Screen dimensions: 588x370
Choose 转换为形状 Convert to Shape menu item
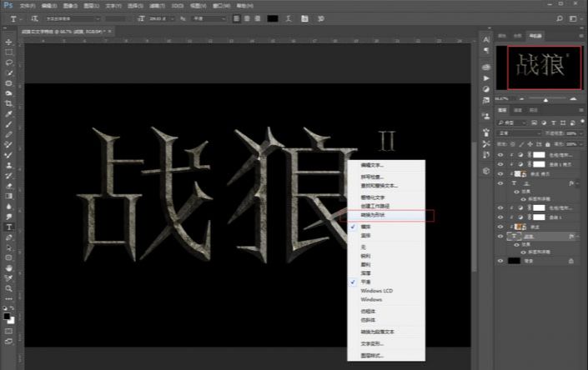click(387, 215)
